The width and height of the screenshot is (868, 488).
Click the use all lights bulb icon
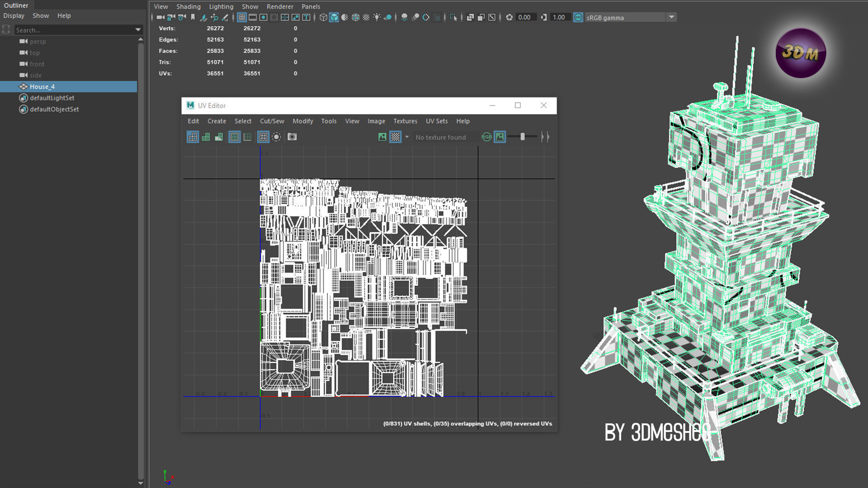[377, 18]
